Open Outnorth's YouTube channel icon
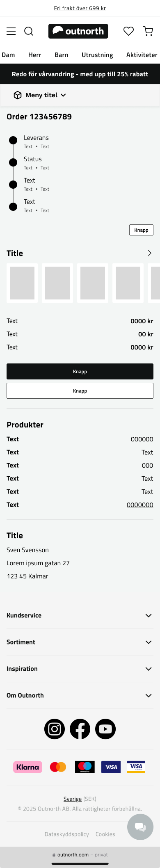Screen dimensions: 160x868 tap(105, 729)
